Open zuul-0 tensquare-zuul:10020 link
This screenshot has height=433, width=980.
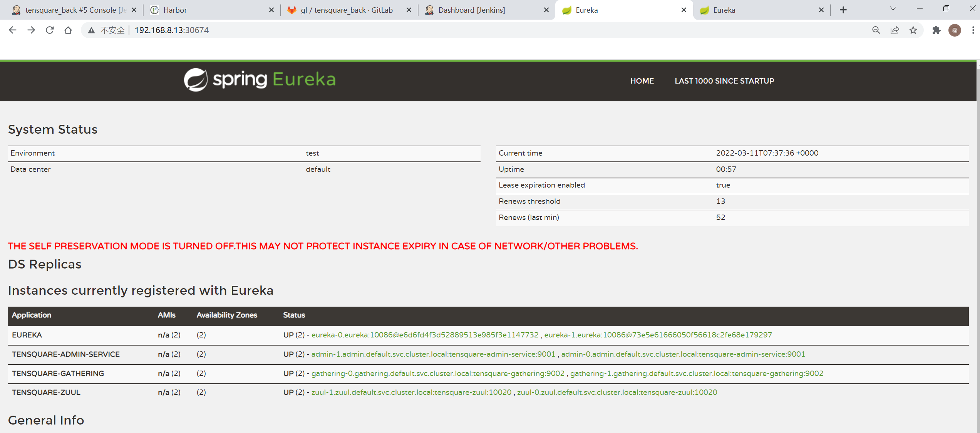[617, 392]
